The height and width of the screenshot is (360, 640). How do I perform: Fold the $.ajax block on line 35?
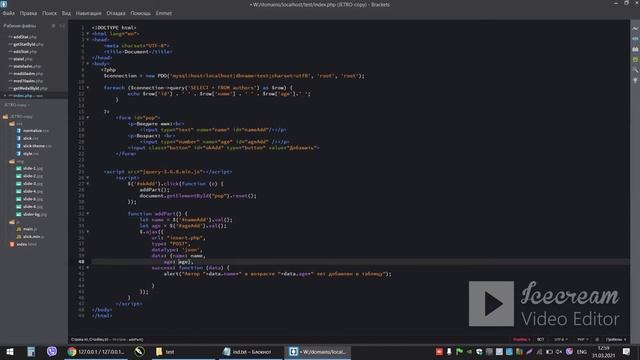pos(88,231)
